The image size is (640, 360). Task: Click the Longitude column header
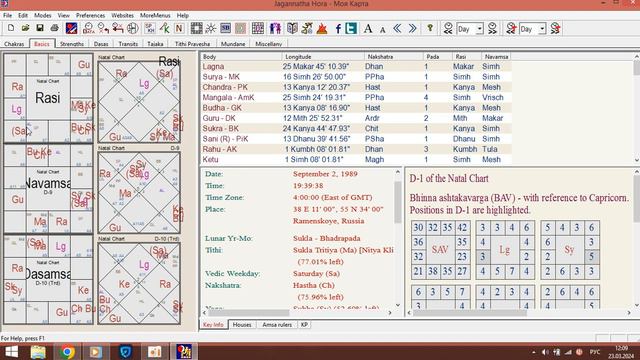point(323,57)
